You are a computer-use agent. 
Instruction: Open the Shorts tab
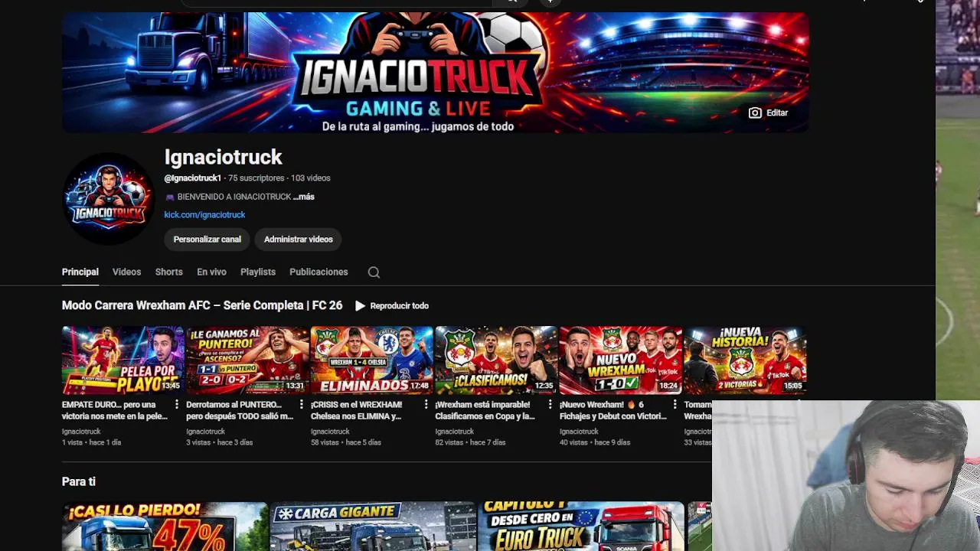click(168, 272)
